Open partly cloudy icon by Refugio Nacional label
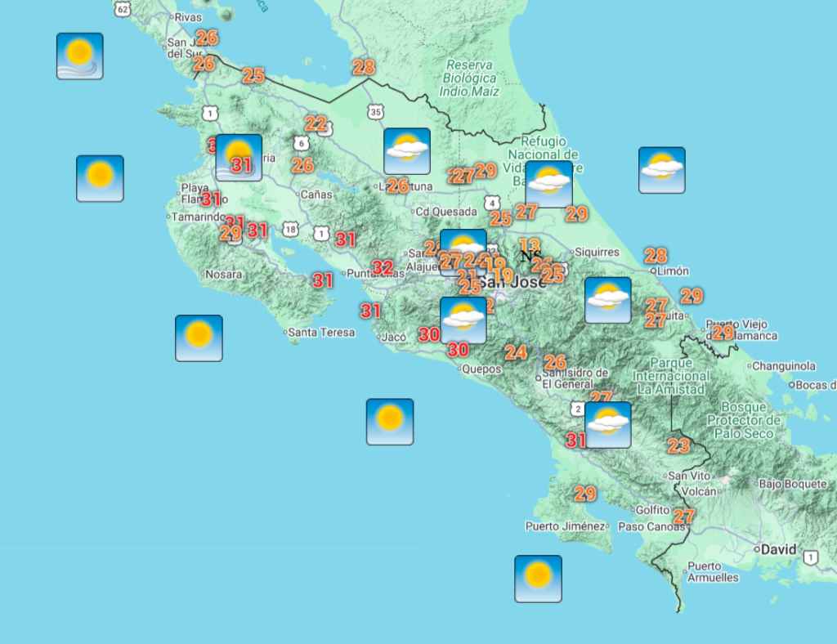 pyautogui.click(x=548, y=184)
